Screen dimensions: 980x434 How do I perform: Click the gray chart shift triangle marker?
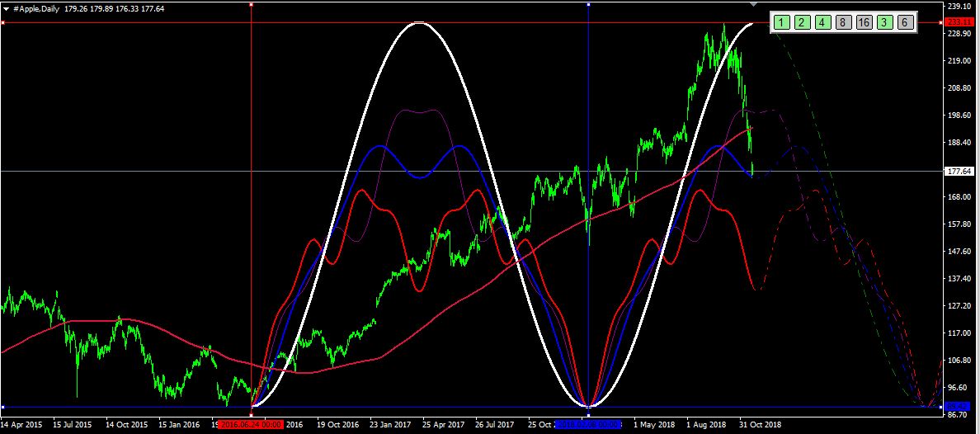pos(752,5)
